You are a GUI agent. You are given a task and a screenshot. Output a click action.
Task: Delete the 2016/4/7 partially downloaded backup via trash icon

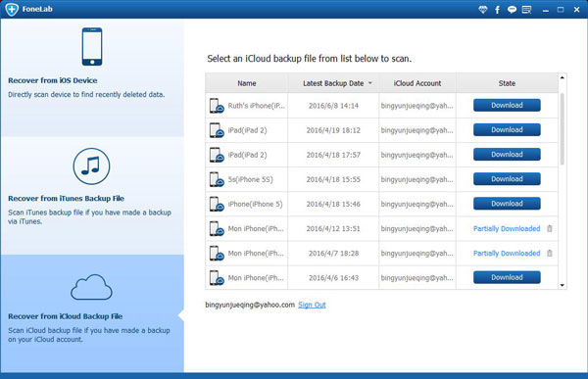[550, 253]
